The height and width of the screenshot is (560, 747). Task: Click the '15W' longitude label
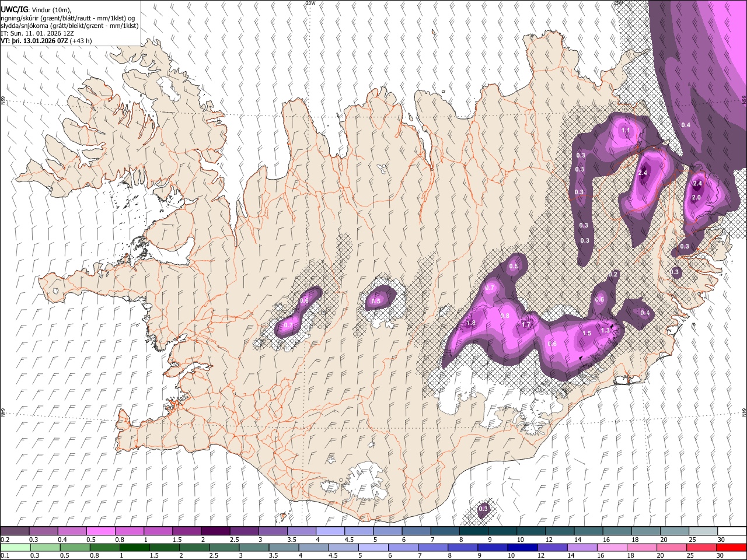point(618,3)
